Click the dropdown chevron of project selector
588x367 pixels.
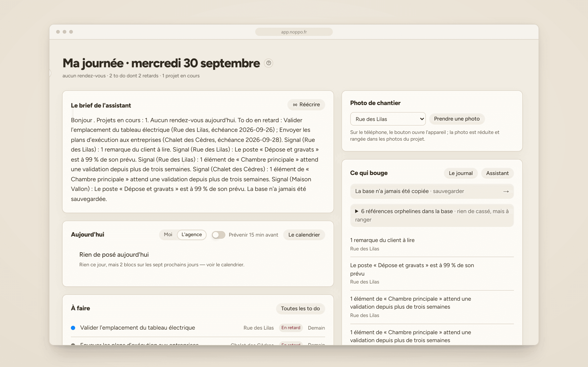click(422, 119)
